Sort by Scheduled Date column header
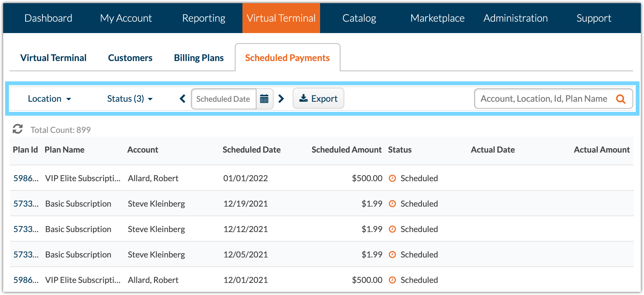Screen dimensions: 644x295 [x=251, y=150]
